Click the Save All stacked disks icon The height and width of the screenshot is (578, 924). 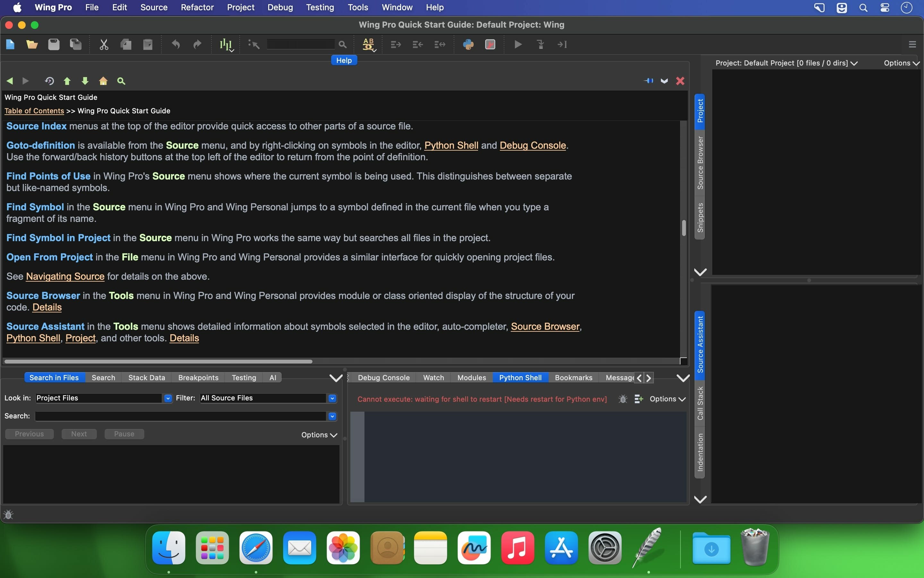point(76,44)
